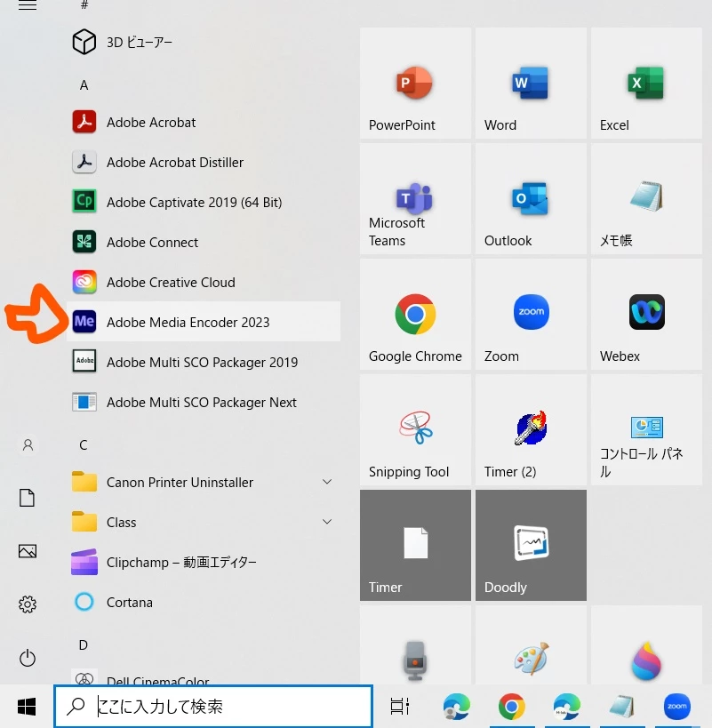Open the user account menu
Image resolution: width=712 pixels, height=728 pixels.
(x=28, y=445)
